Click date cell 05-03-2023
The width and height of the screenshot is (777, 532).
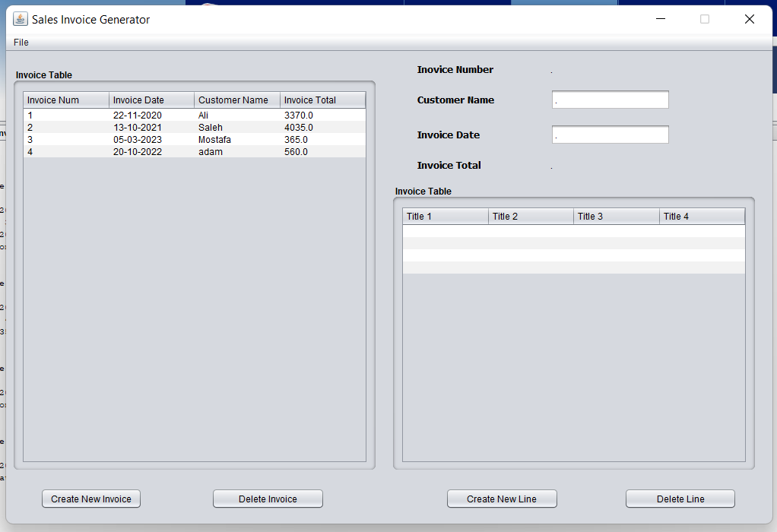[x=151, y=140]
